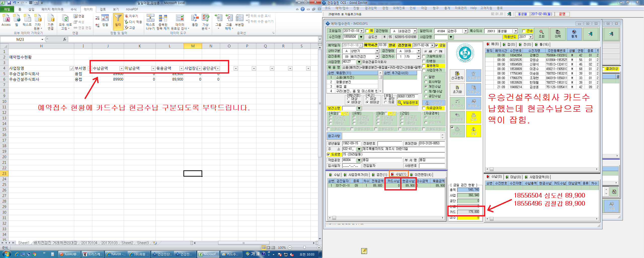Screen dimensions: 644x258
Task: Click the yellow 인쇄 print button
Action: pos(473,117)
